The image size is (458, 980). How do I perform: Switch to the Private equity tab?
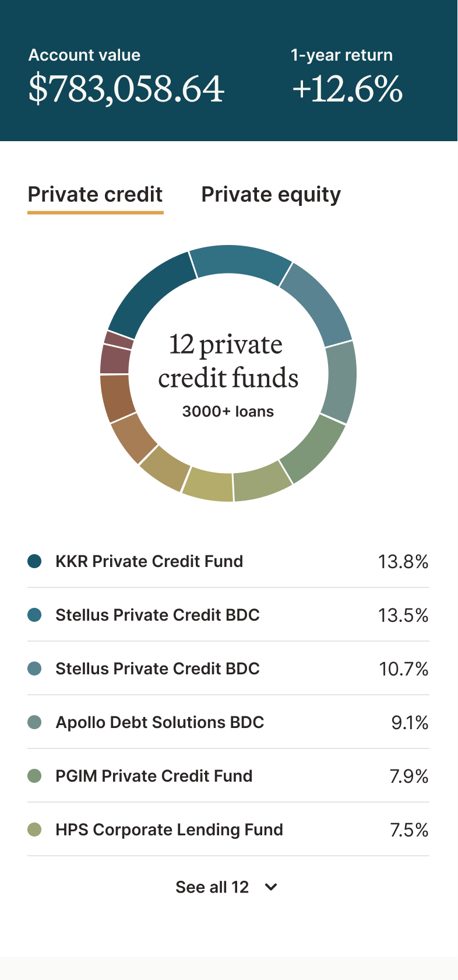point(271,195)
